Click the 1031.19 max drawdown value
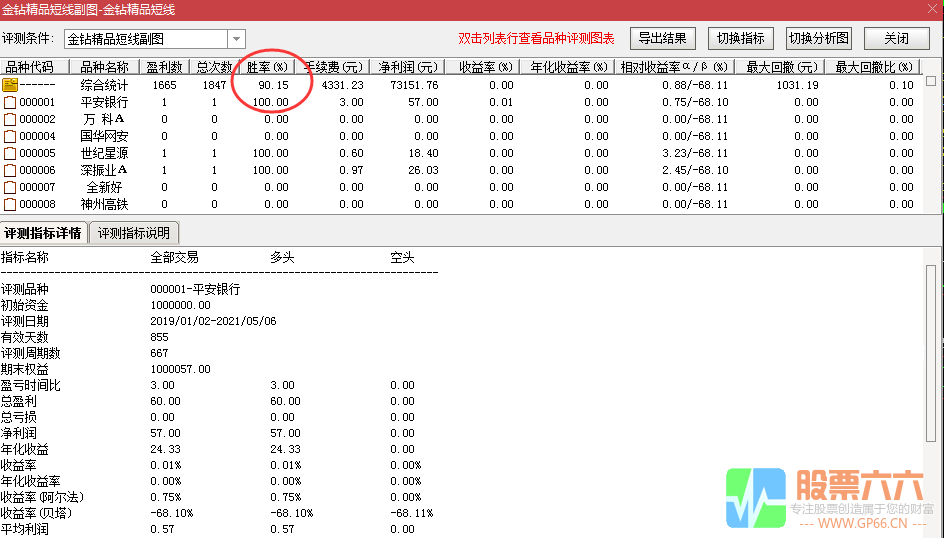The height and width of the screenshot is (538, 944). pos(797,85)
